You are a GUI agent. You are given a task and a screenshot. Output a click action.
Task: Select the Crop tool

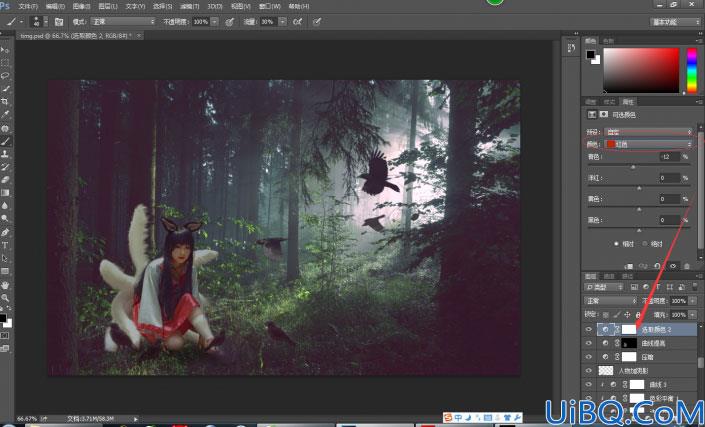tap(5, 102)
